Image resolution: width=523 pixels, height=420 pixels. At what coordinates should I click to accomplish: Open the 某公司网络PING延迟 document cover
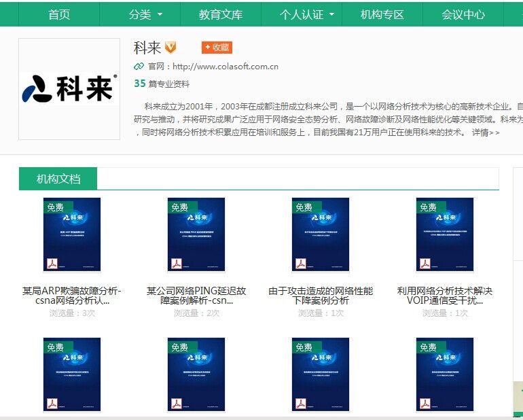(x=196, y=234)
